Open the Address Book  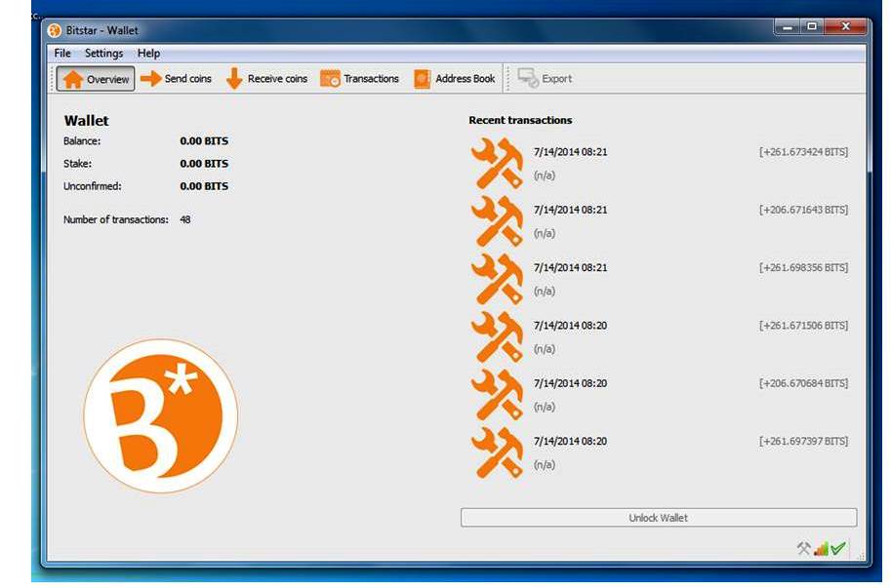click(455, 78)
